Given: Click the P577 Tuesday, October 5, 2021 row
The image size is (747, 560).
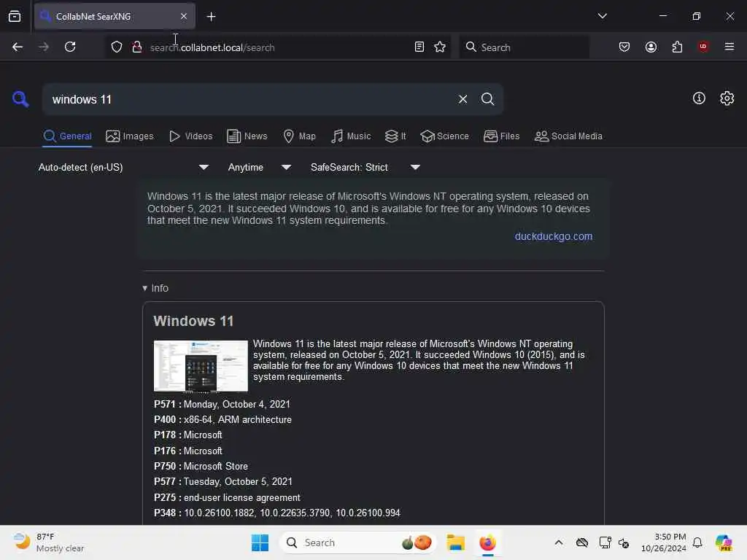Looking at the screenshot, I should click(x=223, y=481).
